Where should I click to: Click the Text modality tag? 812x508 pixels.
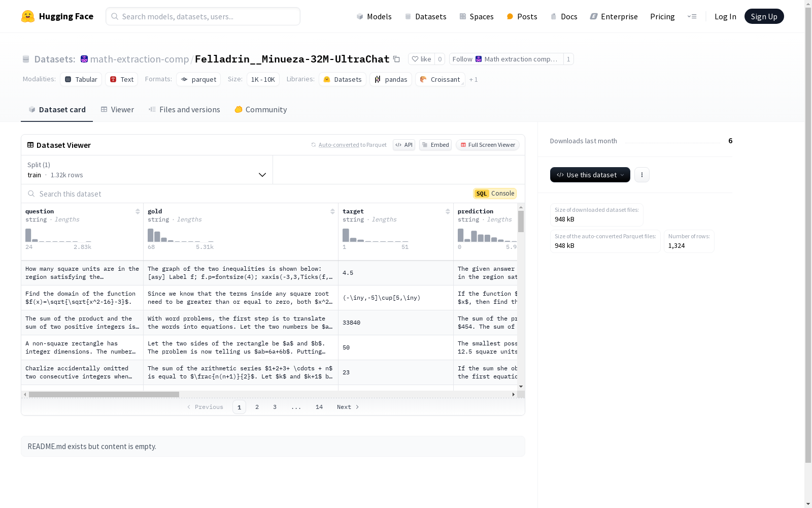(x=122, y=79)
